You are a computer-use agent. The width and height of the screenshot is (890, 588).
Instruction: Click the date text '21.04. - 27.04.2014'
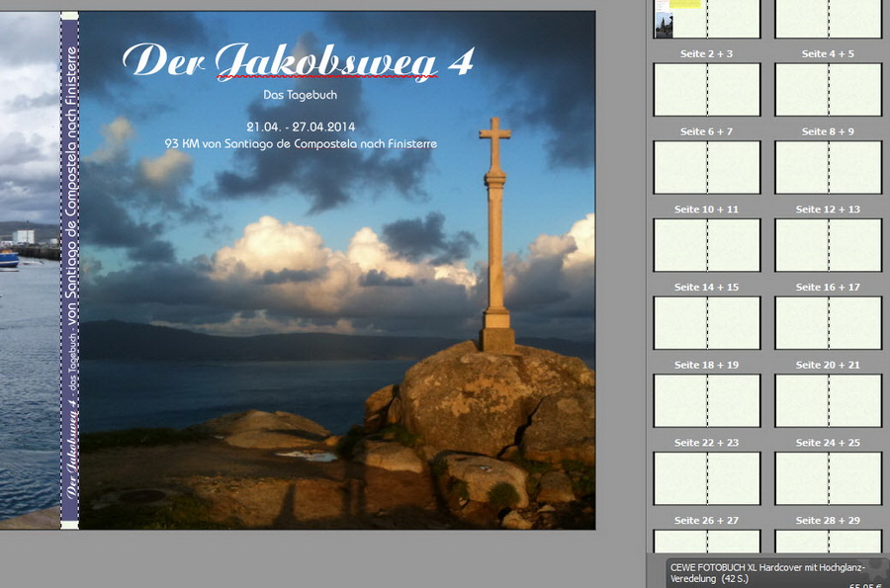click(x=301, y=126)
